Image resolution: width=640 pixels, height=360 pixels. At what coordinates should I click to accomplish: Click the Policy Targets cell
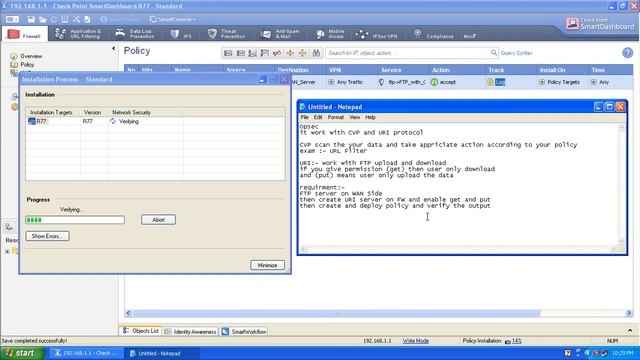pos(559,82)
